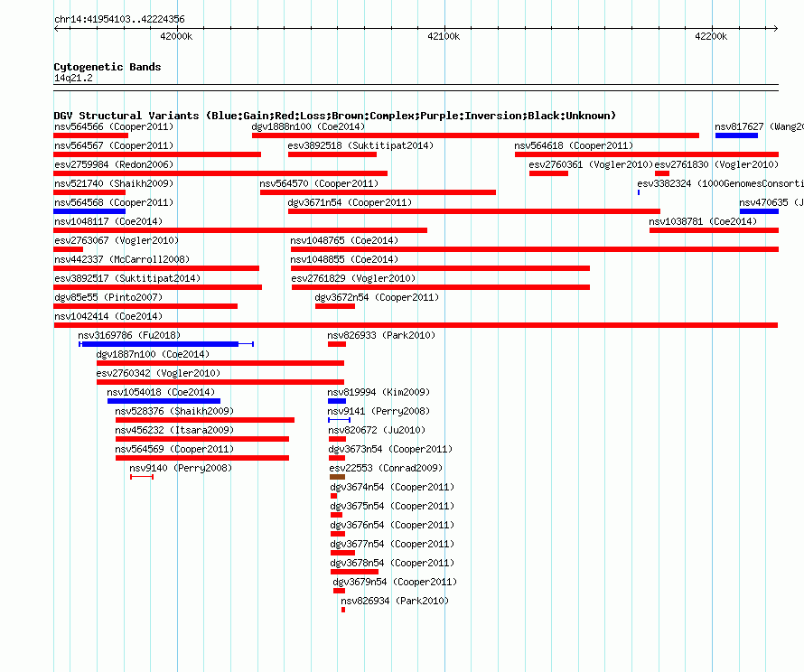
Task: Click nsv528376 (Shaikh2009) label
Action: point(174,411)
